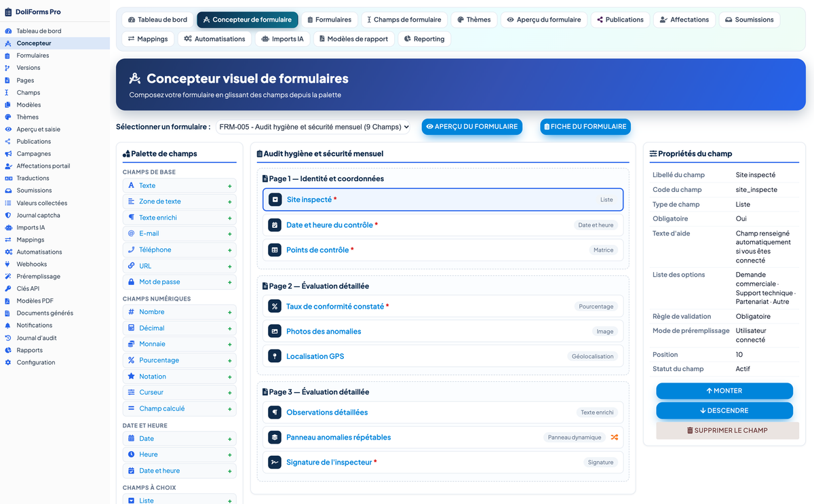The width and height of the screenshot is (814, 504).
Task: Pick Champ calculé in the field palette
Action: (180, 409)
